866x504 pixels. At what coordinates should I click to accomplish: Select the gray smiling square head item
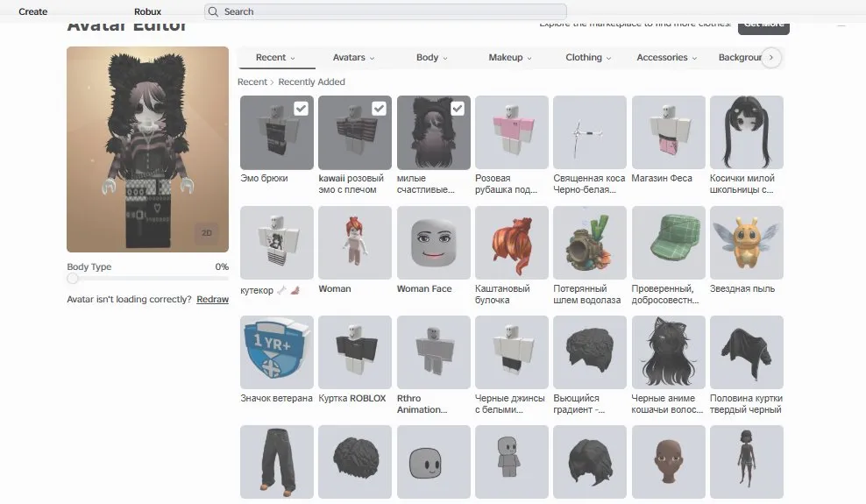[x=434, y=462]
